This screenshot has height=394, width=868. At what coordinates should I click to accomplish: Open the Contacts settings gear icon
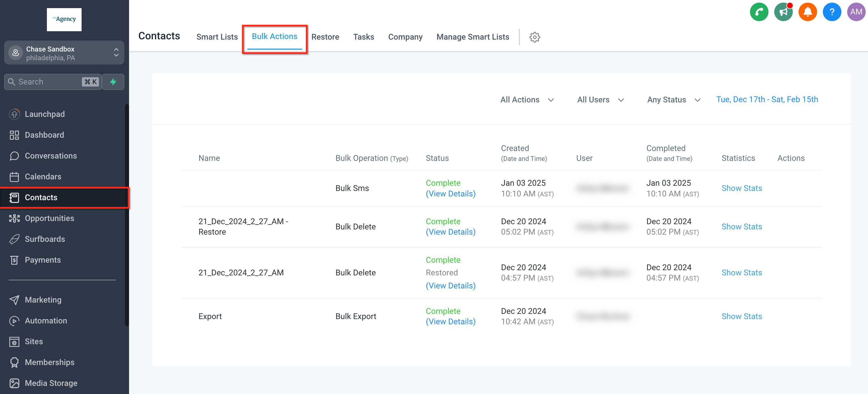coord(534,37)
